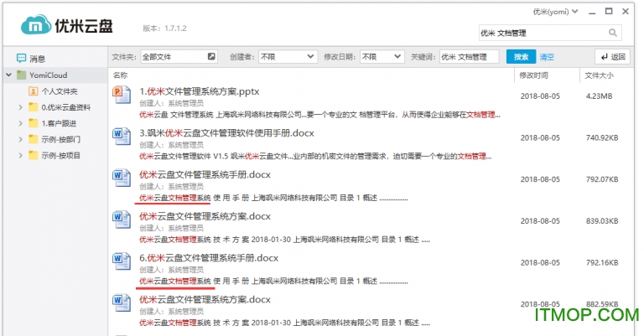Image resolution: width=644 pixels, height=336 pixels.
Task: Collapse the YomiCloud tree node
Action: tap(8, 75)
